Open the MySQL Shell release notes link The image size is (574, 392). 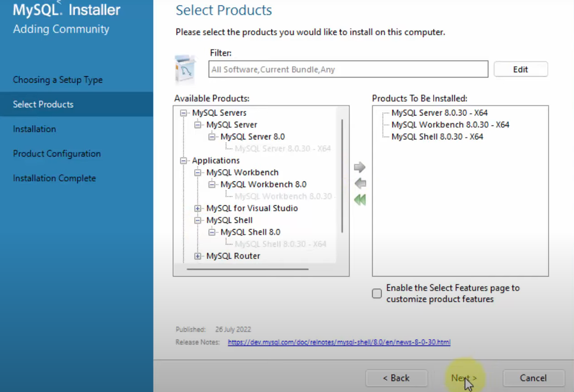pyautogui.click(x=339, y=342)
